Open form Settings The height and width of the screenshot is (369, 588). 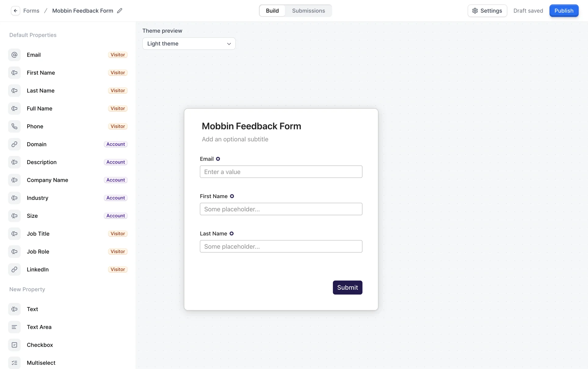[x=487, y=11]
